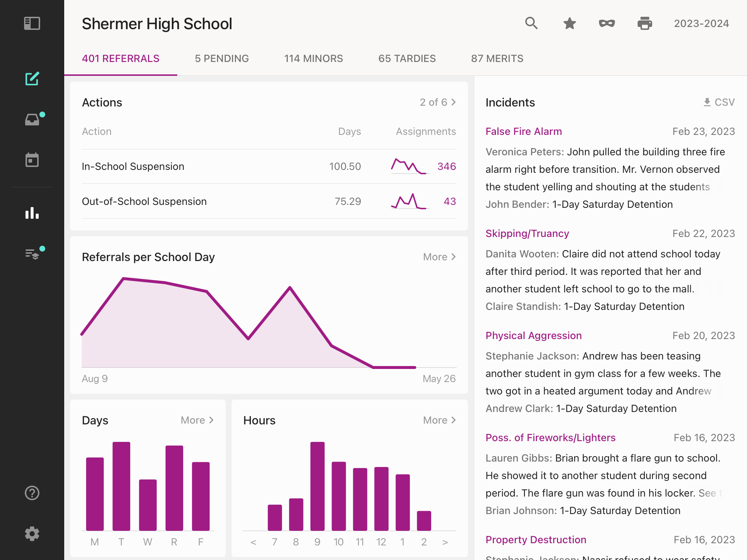Toggle the sidebar panel icon
This screenshot has height=560, width=747.
click(32, 23)
